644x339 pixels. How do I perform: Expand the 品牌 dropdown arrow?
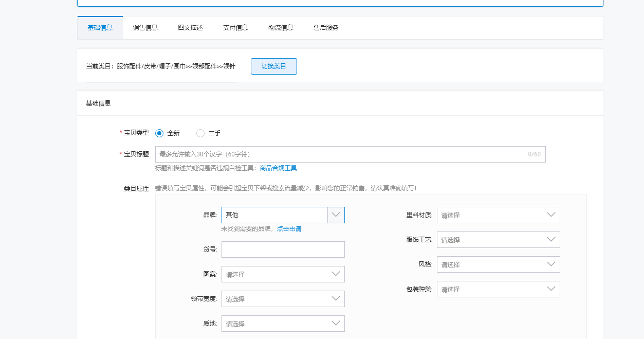pos(336,215)
